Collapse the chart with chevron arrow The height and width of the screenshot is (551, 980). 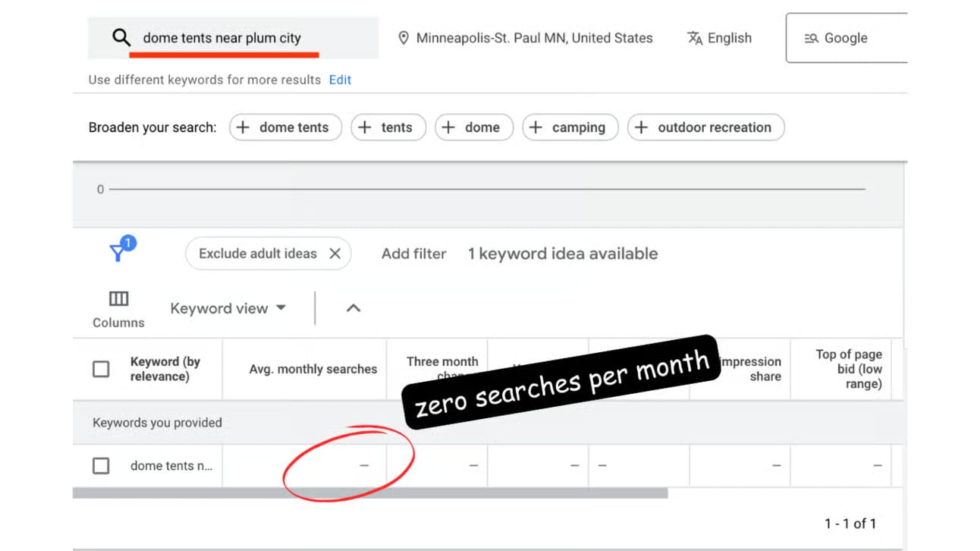pos(353,308)
